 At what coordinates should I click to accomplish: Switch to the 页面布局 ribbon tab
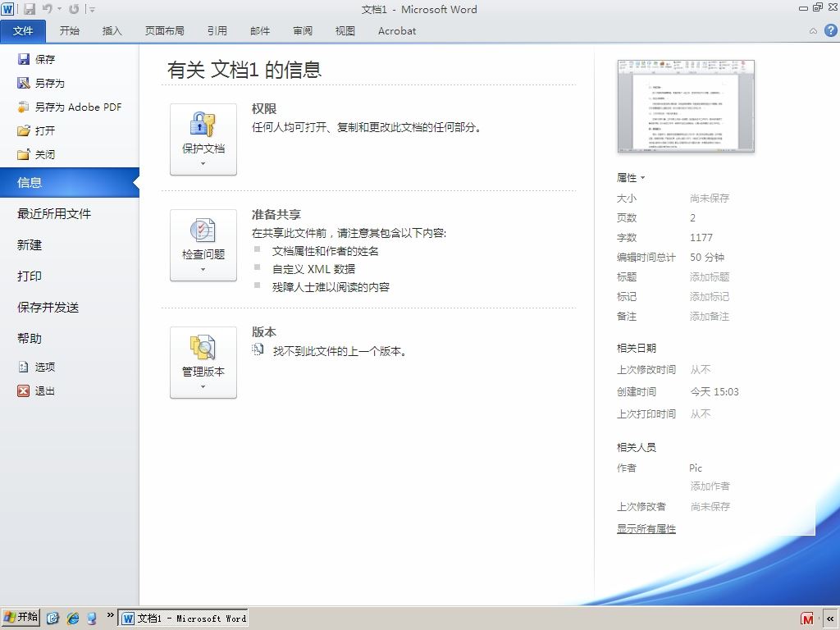164,31
